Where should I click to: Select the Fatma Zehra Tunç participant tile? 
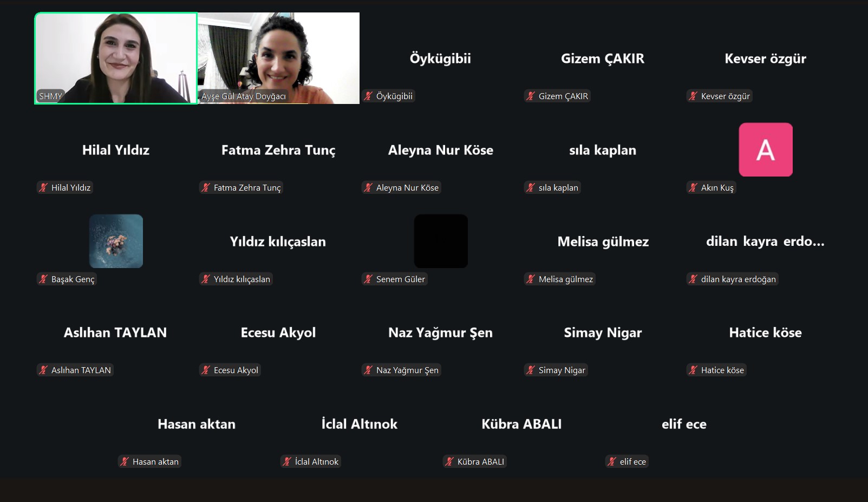click(278, 150)
